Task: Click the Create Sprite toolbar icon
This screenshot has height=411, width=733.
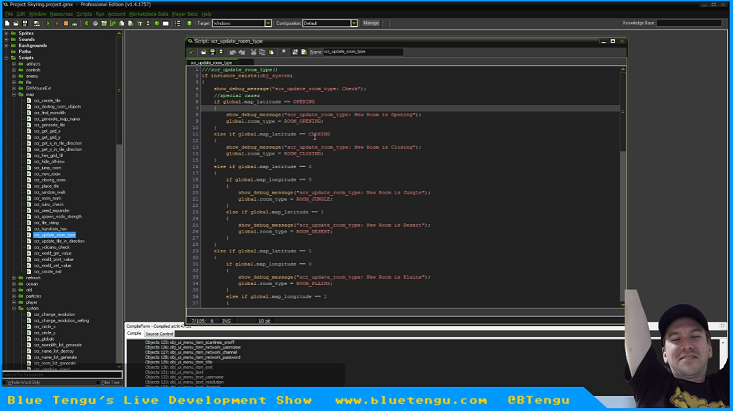Action: click(86, 23)
